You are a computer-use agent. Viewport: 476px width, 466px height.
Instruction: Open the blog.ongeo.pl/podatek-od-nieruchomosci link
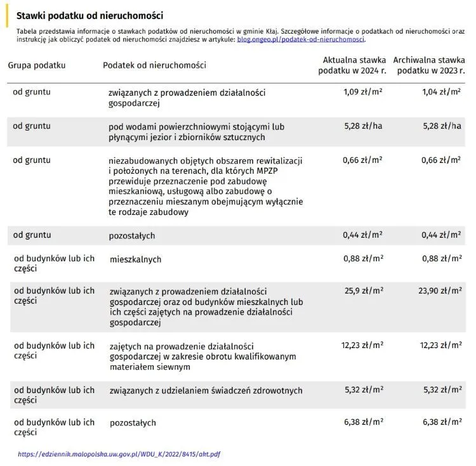(x=300, y=39)
